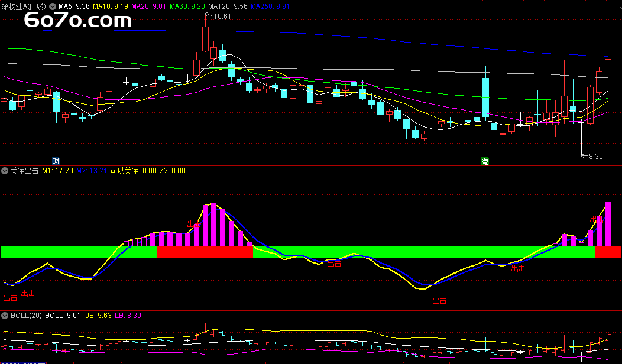Click the LB: 8.39 value
Image resolution: width=622 pixels, height=364 pixels.
point(128,316)
